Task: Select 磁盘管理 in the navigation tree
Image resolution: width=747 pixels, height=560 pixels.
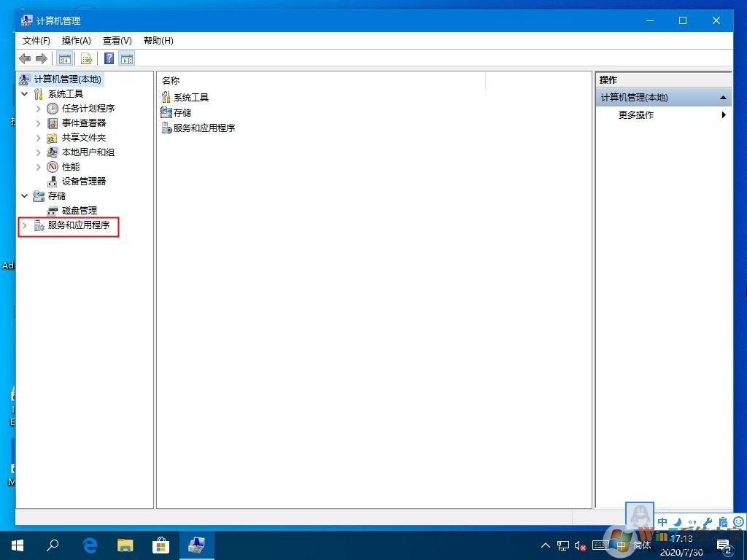Action: point(81,211)
